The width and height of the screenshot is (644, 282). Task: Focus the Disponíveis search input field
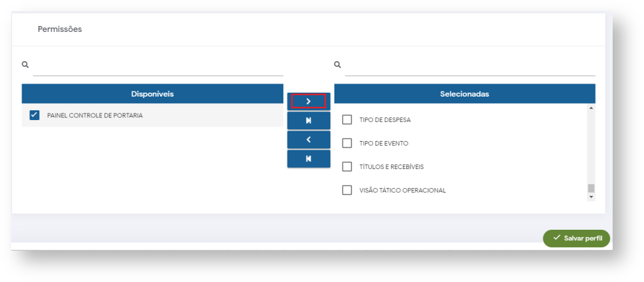tap(158, 66)
